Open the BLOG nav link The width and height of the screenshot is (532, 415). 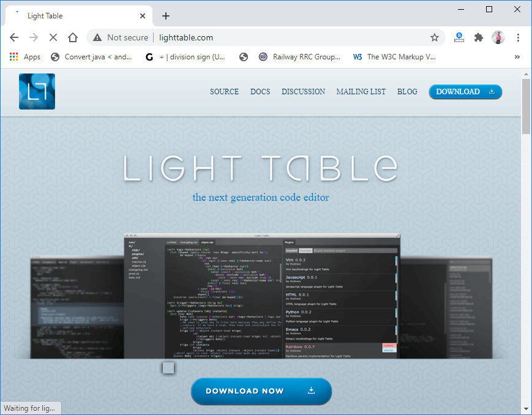tap(407, 92)
